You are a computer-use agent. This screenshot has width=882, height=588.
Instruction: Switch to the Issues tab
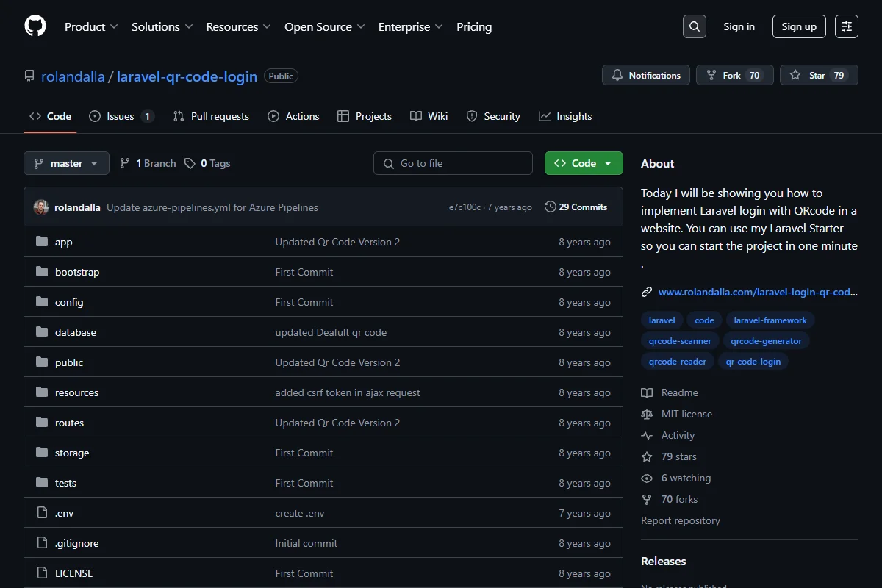[121, 116]
